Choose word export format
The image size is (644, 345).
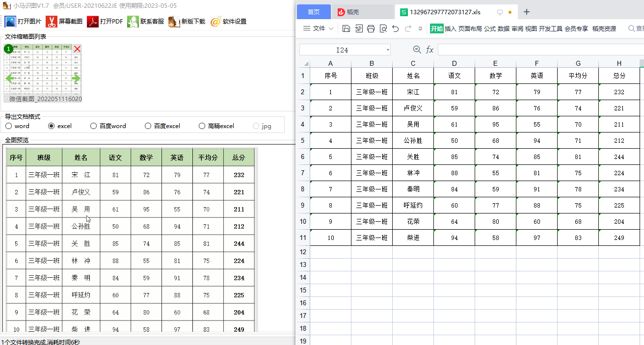[17, 126]
